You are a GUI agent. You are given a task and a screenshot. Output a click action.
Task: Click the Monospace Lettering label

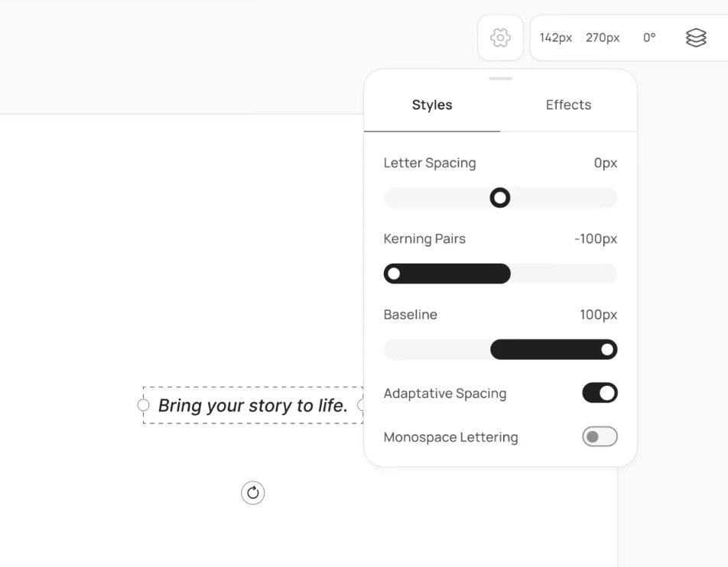coord(450,437)
